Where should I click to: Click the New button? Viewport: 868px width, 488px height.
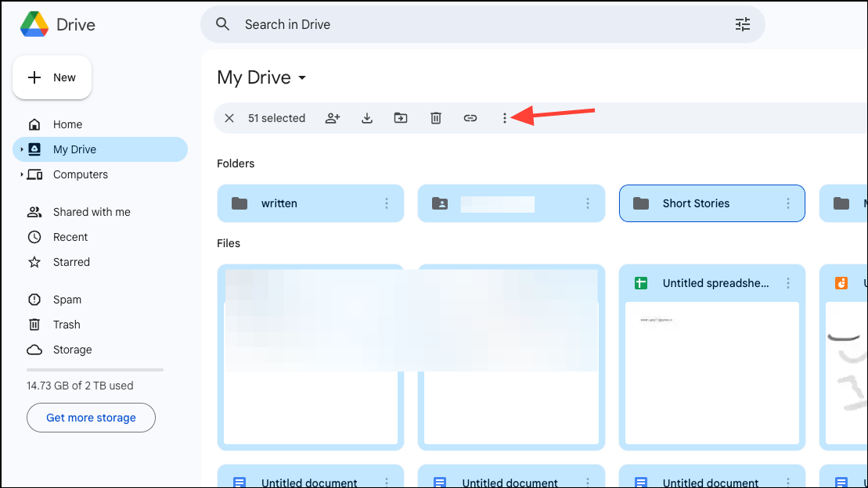coord(52,77)
